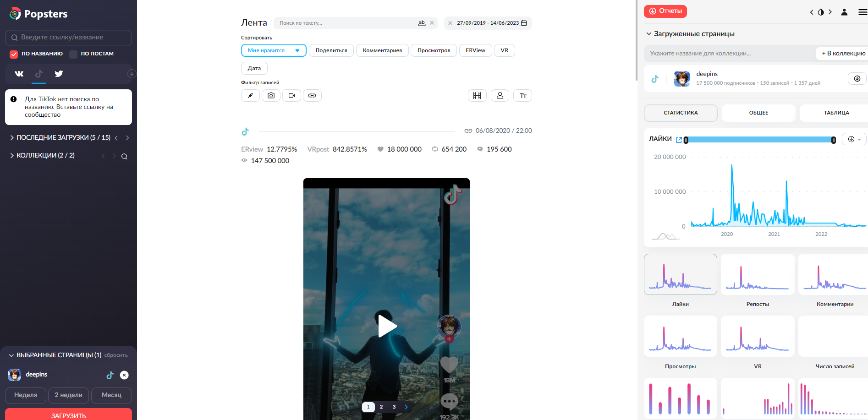The image size is (868, 420).
Task: Select the VK social network icon
Action: [19, 74]
